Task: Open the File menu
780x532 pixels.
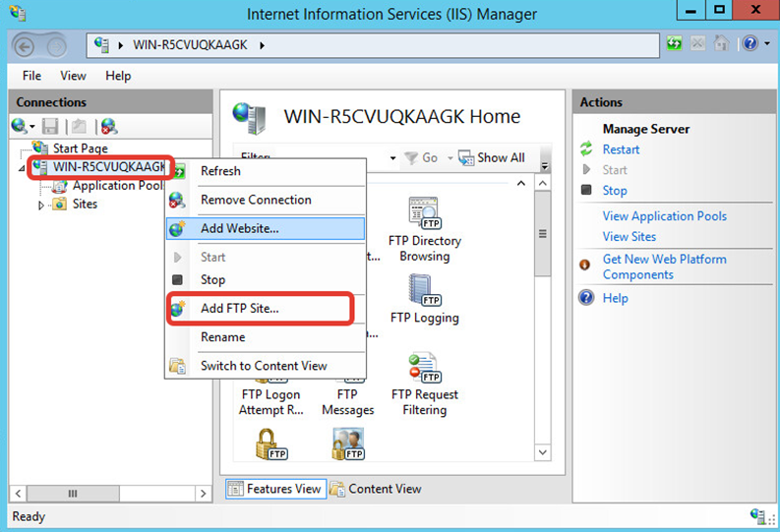Action: (31, 76)
